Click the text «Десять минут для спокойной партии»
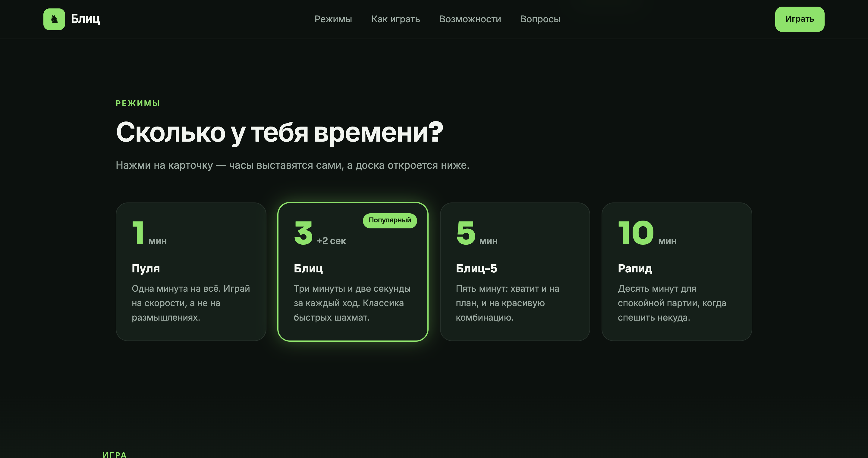Viewport: 868px width, 458px height. click(x=672, y=296)
